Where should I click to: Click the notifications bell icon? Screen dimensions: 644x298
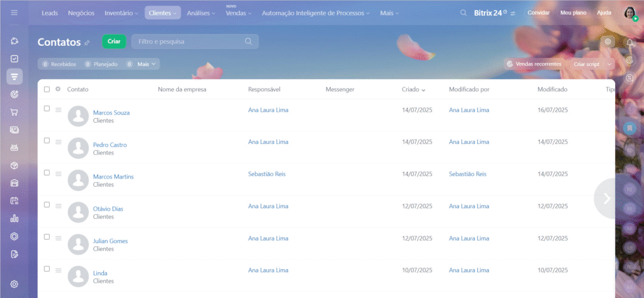pos(630,43)
